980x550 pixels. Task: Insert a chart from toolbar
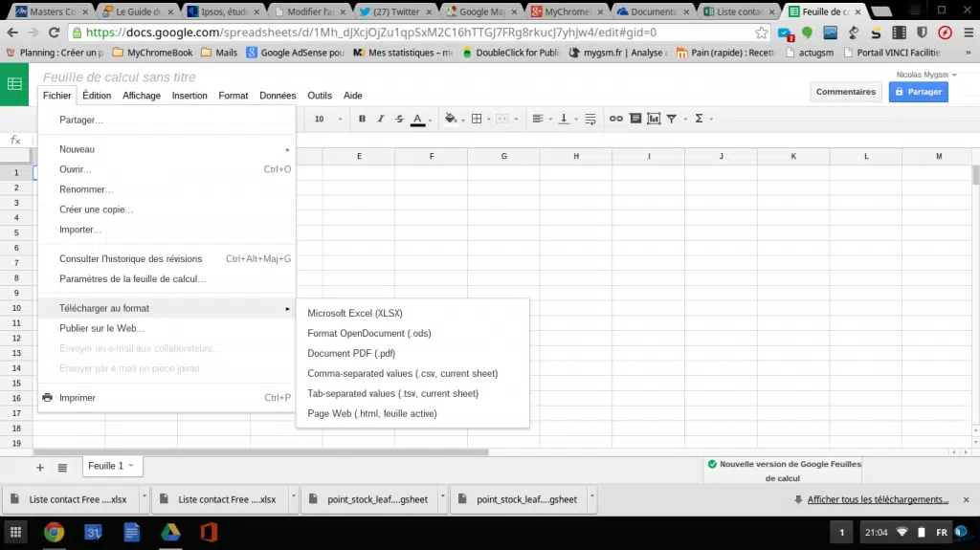pos(654,119)
